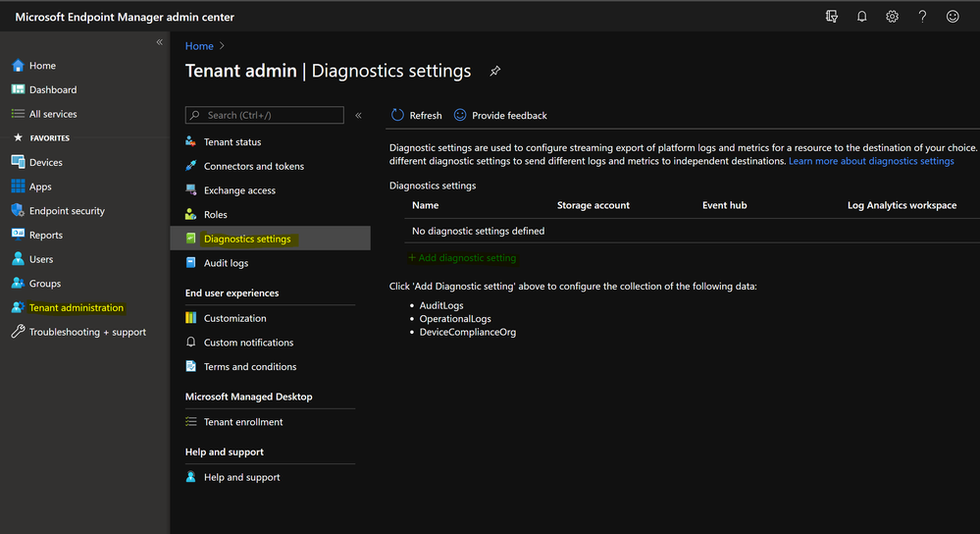Open Home in the sidebar
The width and height of the screenshot is (980, 534).
tap(42, 65)
